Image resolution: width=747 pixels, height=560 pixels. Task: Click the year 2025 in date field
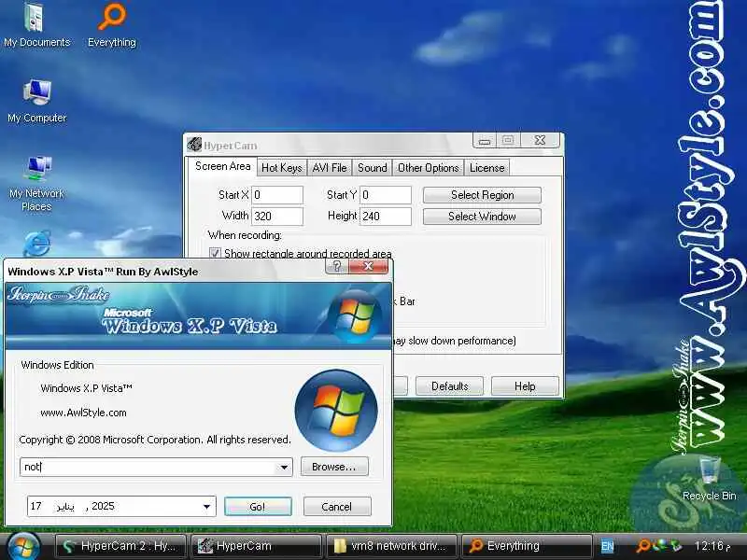pos(103,506)
